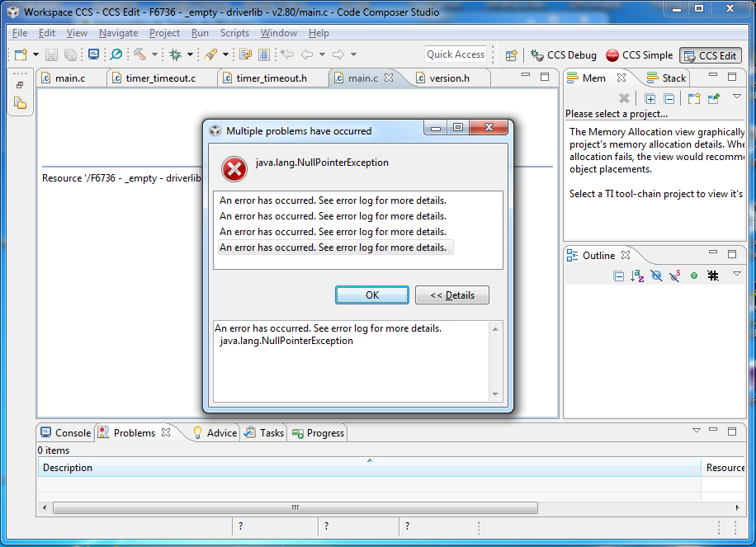756x547 pixels.
Task: Click the green Debug bug icon
Action: 176,54
